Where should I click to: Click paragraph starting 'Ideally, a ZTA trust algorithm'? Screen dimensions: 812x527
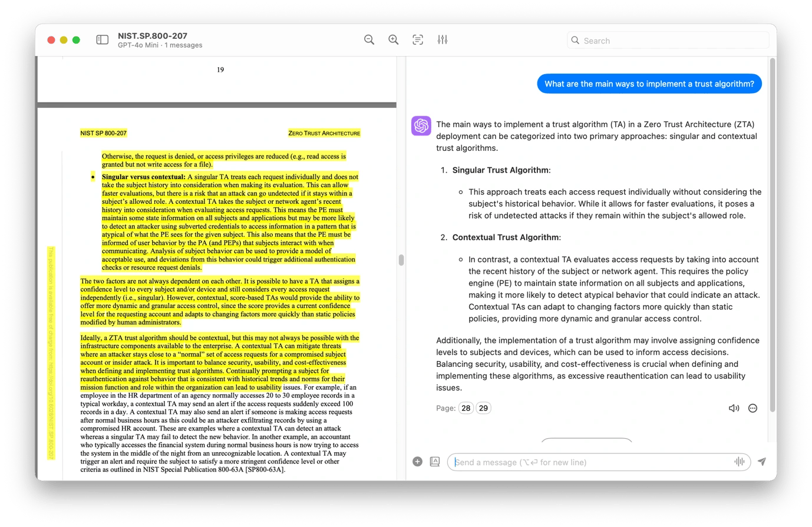click(x=220, y=403)
